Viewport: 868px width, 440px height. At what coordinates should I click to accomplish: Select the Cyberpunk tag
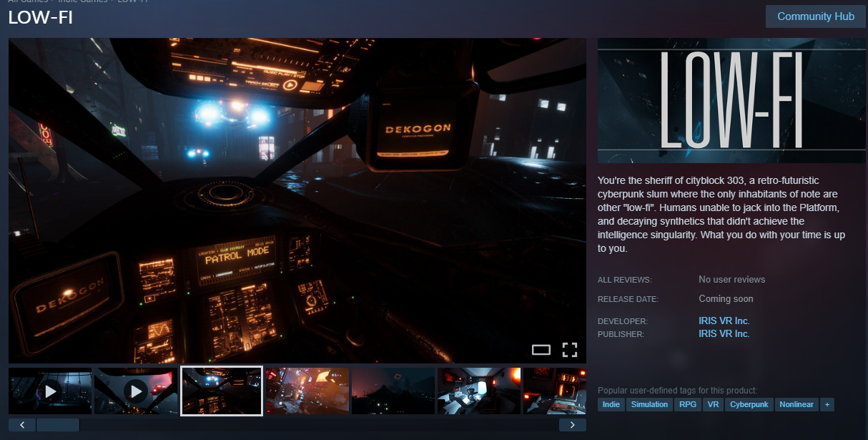click(749, 404)
